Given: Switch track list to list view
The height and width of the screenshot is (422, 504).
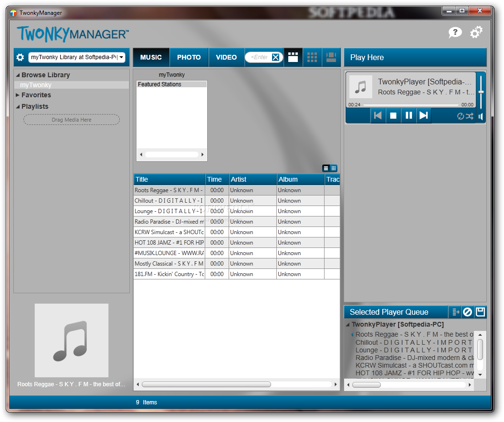Looking at the screenshot, I should (x=326, y=168).
